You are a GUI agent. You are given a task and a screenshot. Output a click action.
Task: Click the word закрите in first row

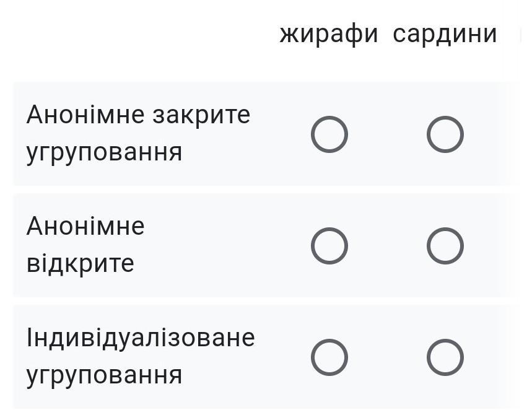(x=201, y=115)
